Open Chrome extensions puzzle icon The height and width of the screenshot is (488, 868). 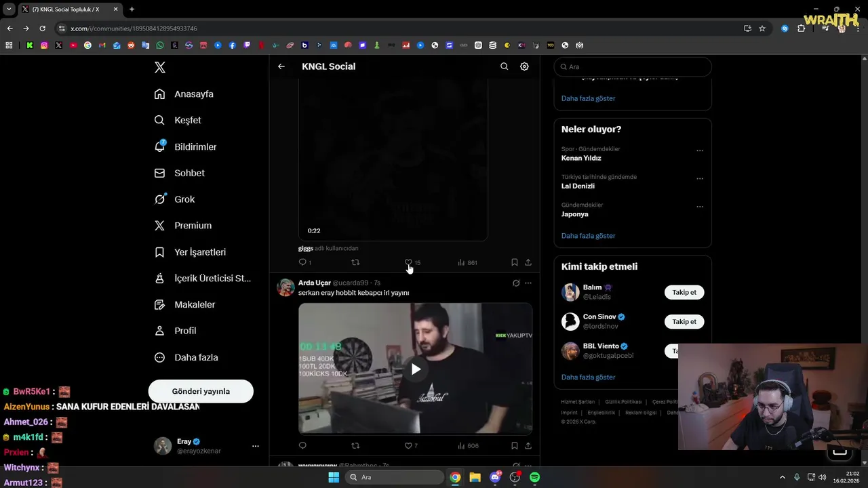coord(802,28)
